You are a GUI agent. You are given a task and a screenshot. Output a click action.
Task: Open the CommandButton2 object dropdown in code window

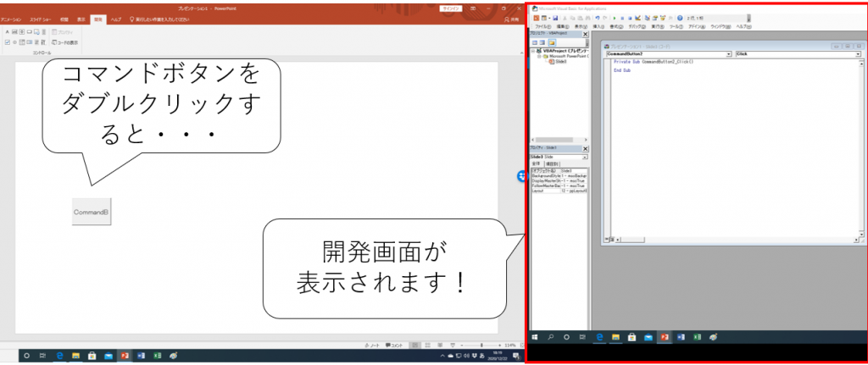click(x=728, y=54)
